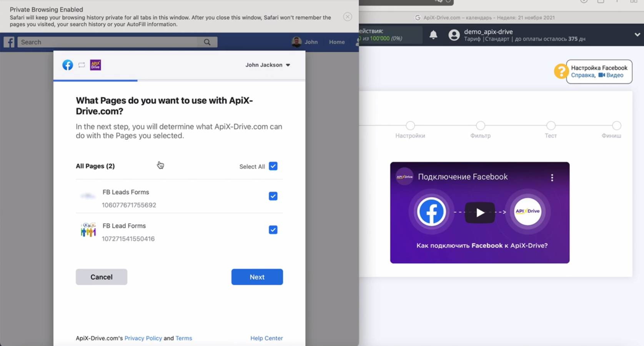The width and height of the screenshot is (644, 346).
Task: Click the ApiX Drive logo in dialog header
Action: 95,65
